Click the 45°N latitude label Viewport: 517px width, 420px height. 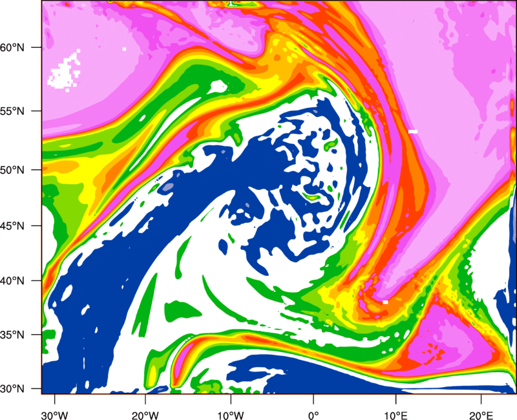click(x=12, y=226)
